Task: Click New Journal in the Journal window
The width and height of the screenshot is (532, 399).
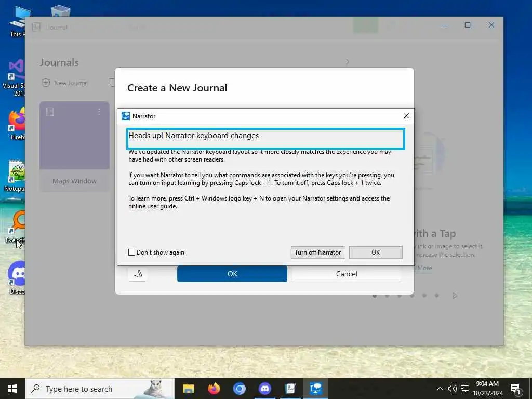Action: point(65,83)
